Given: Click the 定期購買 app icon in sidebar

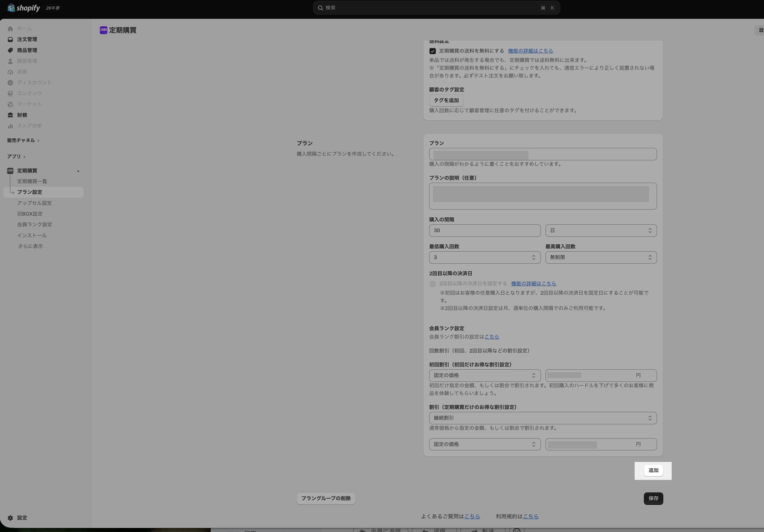Looking at the screenshot, I should [10, 171].
